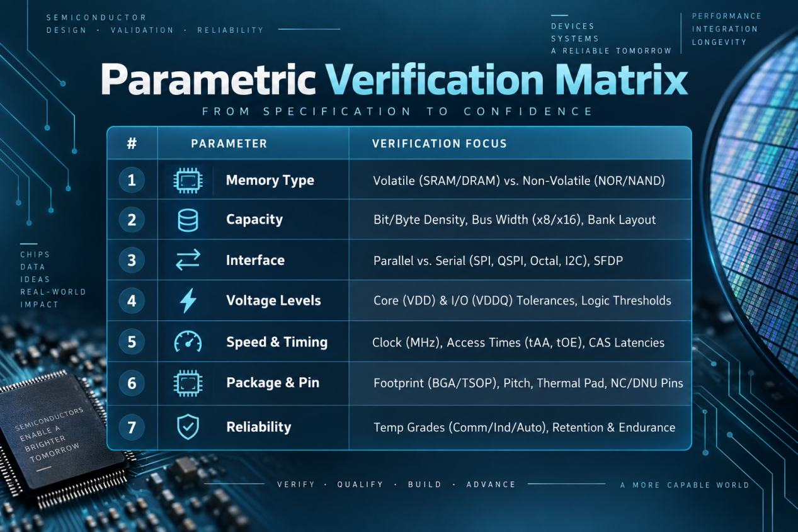The height and width of the screenshot is (532, 798).
Task: Select the Voltage Levels parameter label
Action: click(x=273, y=301)
